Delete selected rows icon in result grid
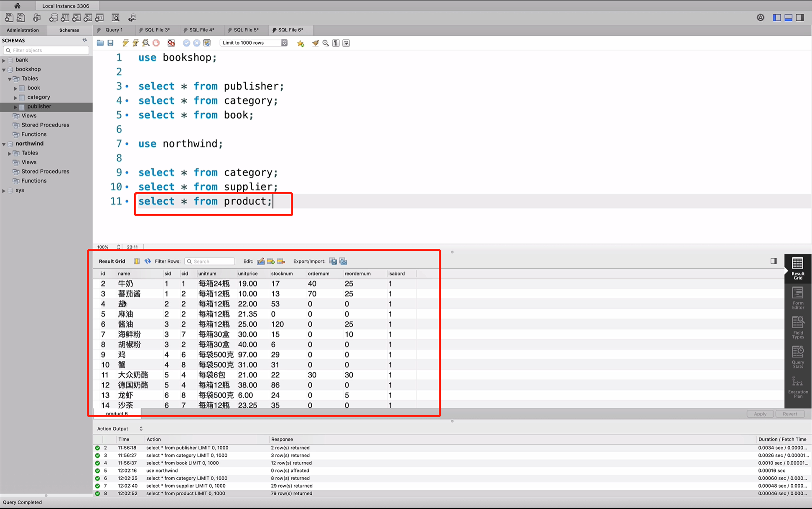This screenshot has height=509, width=812. pyautogui.click(x=281, y=261)
